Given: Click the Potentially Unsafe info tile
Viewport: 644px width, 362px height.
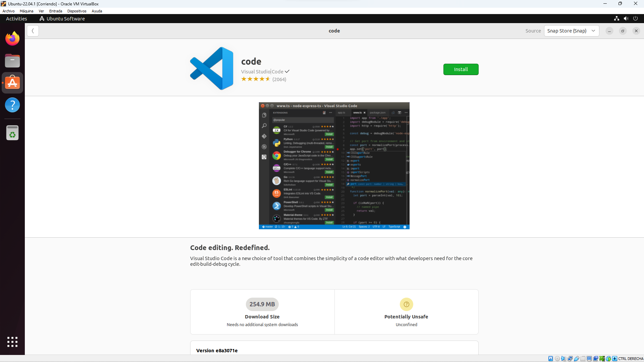Looking at the screenshot, I should pos(407,312).
